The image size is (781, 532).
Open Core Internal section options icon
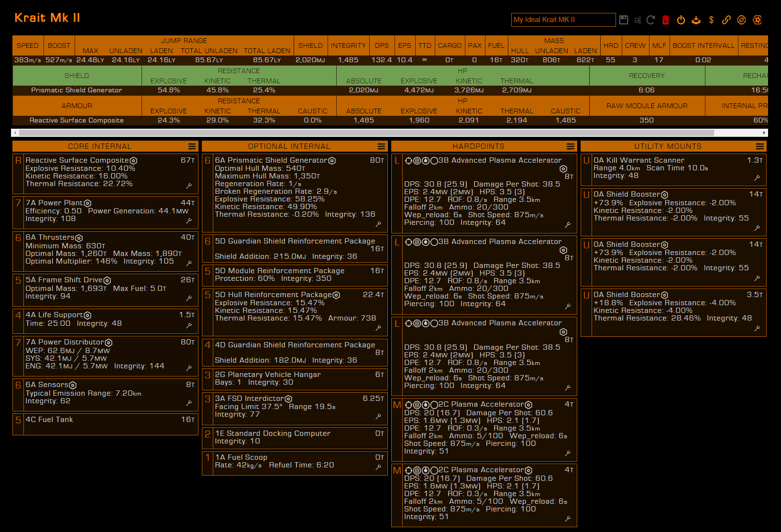(192, 146)
